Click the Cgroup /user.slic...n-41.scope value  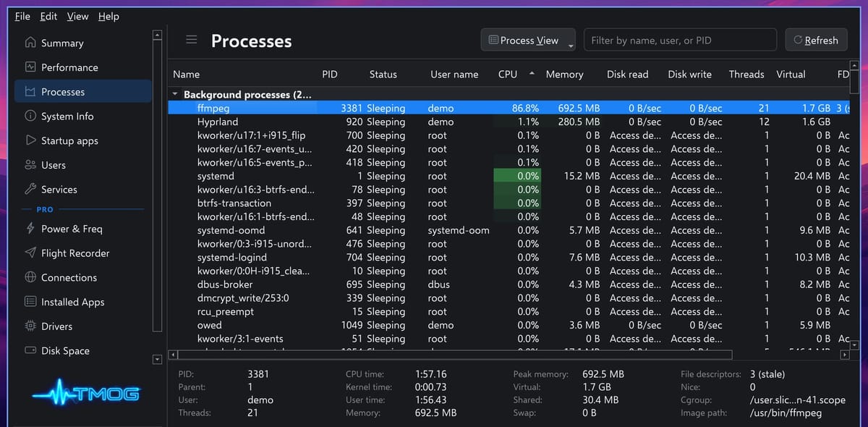[797, 400]
